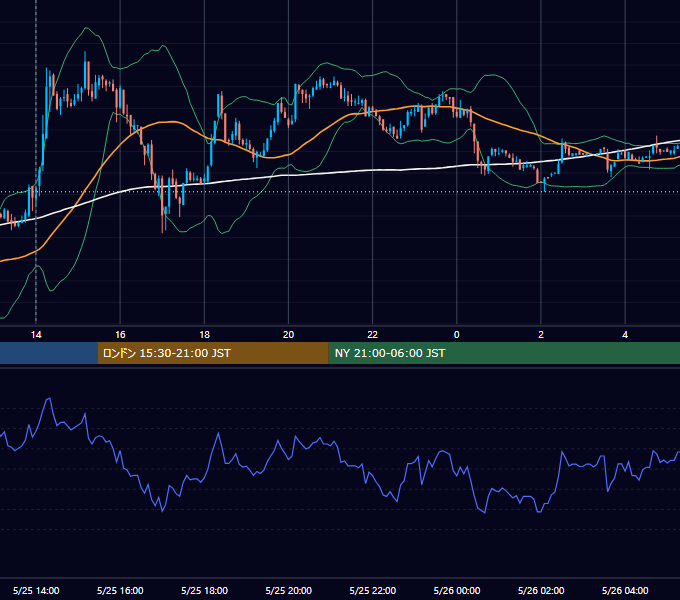Click the 5/25 18:00 date label

(204, 590)
